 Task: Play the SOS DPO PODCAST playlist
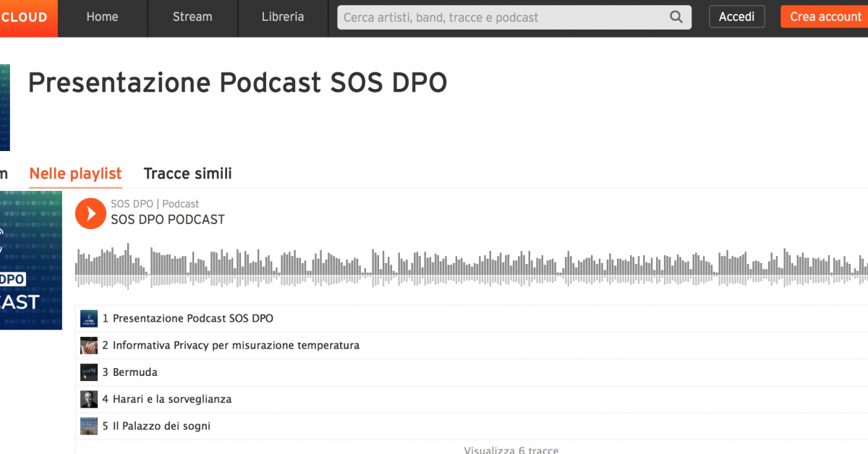pos(90,213)
